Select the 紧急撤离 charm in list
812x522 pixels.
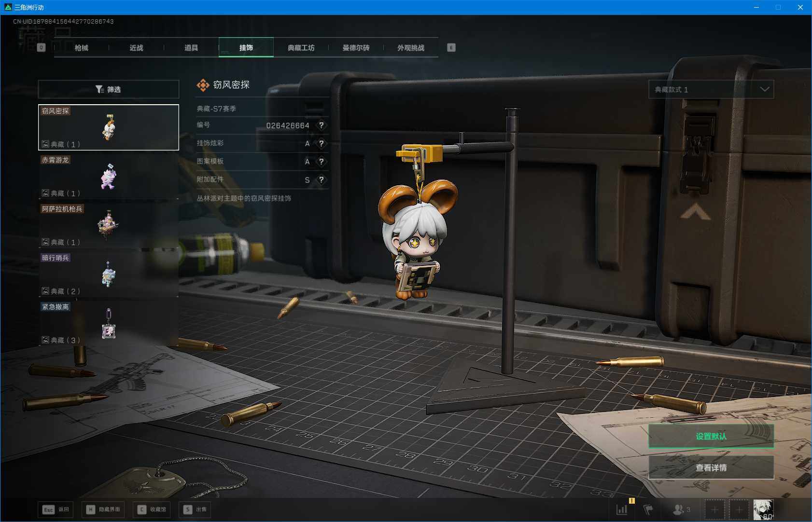point(108,323)
